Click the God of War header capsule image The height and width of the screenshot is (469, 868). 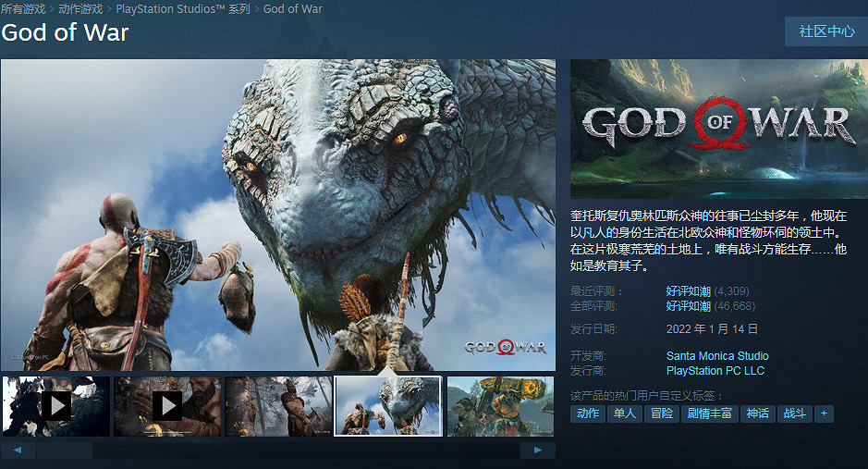719,129
